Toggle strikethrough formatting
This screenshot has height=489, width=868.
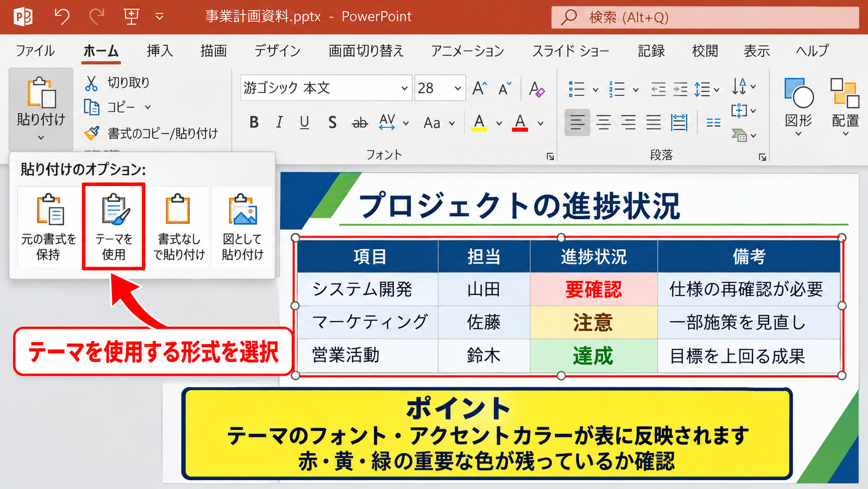point(359,123)
